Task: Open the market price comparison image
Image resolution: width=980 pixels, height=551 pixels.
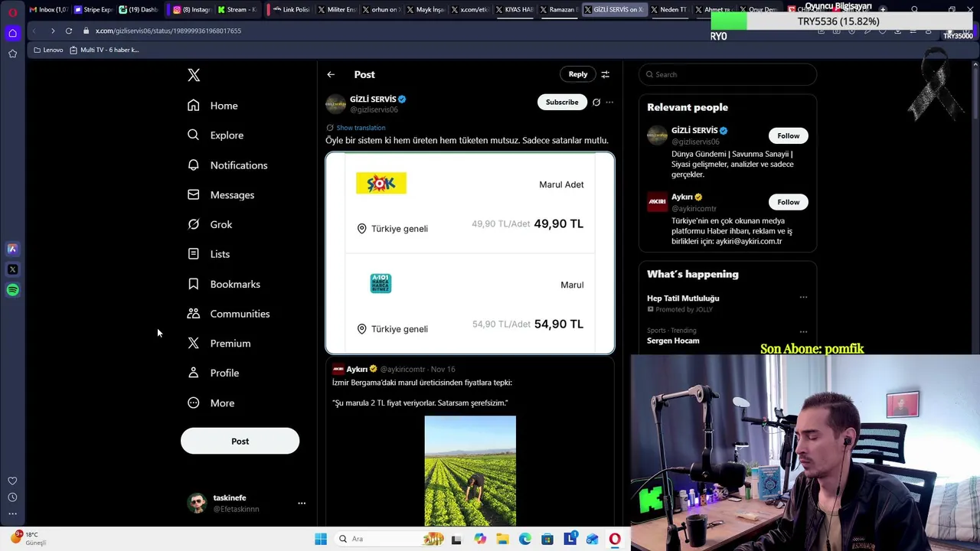Action: 470,253
